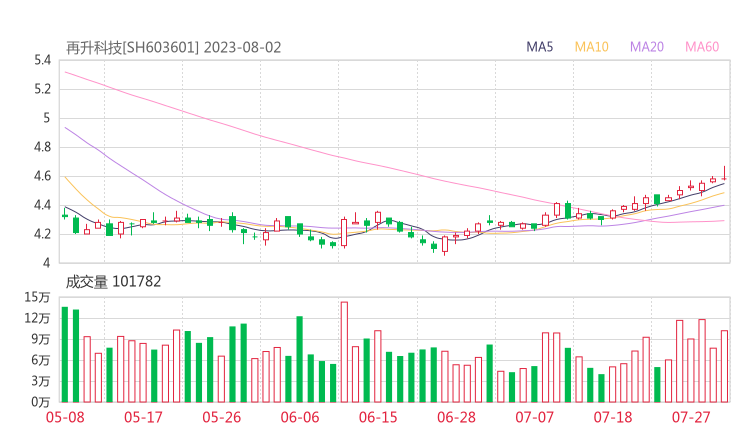Screen dimensions: 740x440
Task: Click the 成交量 101782 volume label
Action: [113, 282]
